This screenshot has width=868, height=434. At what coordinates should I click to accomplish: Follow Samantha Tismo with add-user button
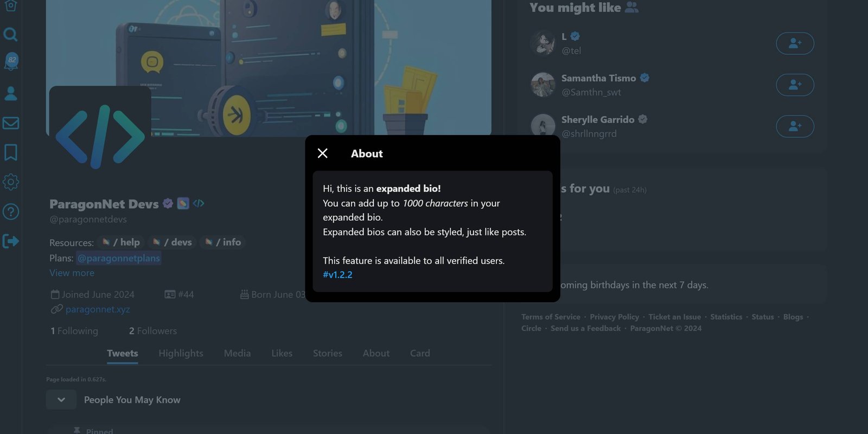[795, 85]
